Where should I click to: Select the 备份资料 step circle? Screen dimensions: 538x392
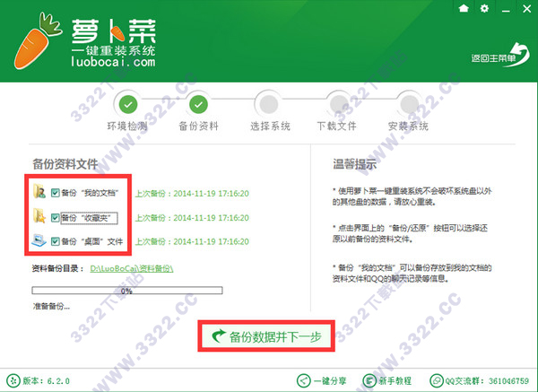[x=198, y=104]
